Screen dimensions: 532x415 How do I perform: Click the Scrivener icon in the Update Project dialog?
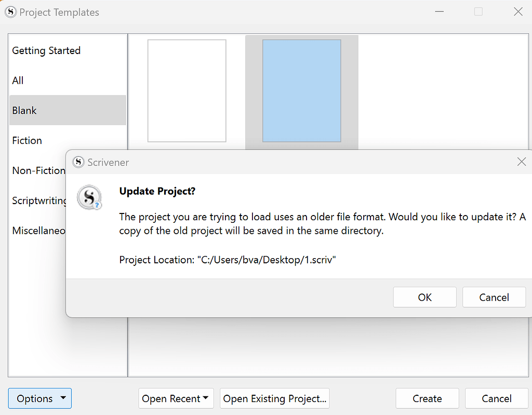click(89, 198)
